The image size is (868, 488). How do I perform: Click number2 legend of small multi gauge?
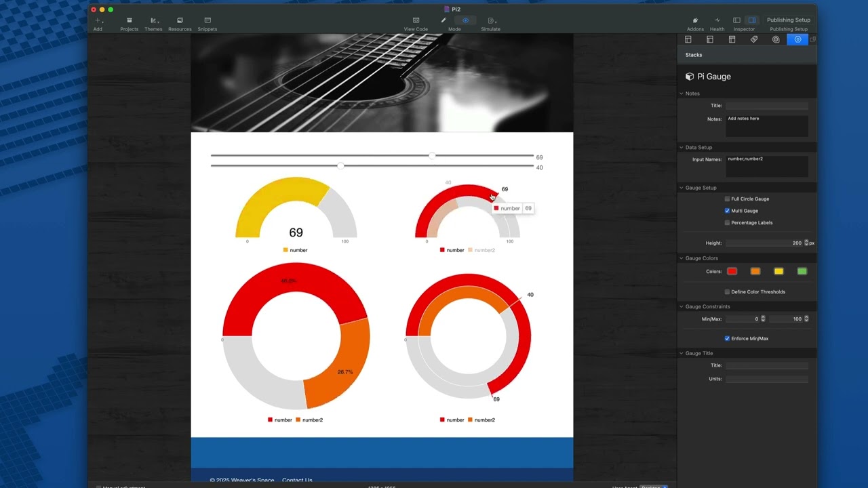[481, 250]
